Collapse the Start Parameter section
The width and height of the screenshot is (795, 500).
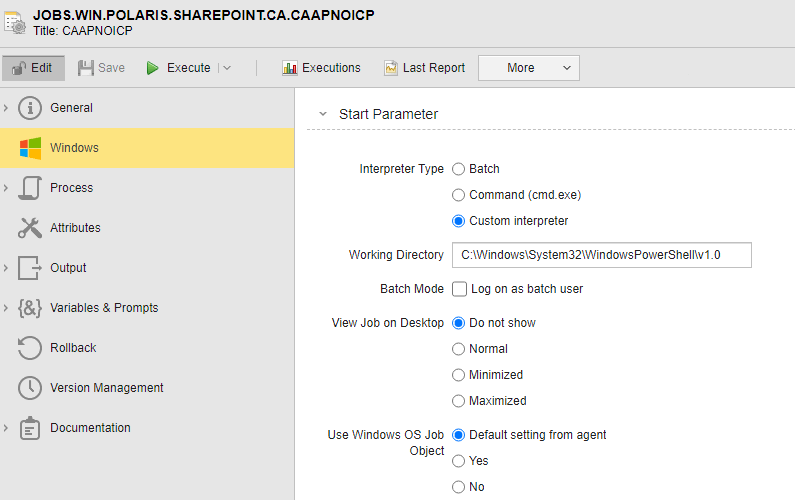tap(323, 114)
